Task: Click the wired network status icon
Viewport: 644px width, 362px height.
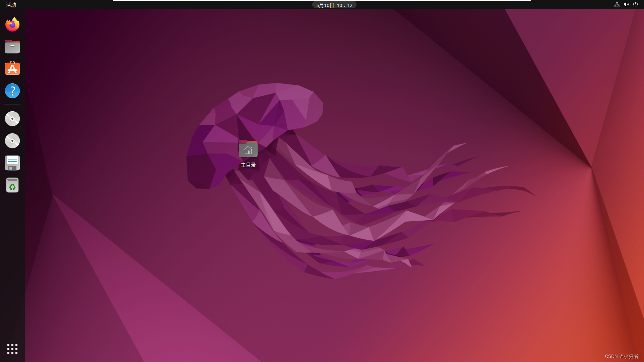Action: (616, 5)
